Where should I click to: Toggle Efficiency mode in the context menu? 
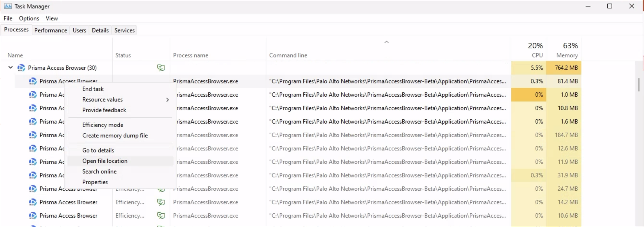103,125
